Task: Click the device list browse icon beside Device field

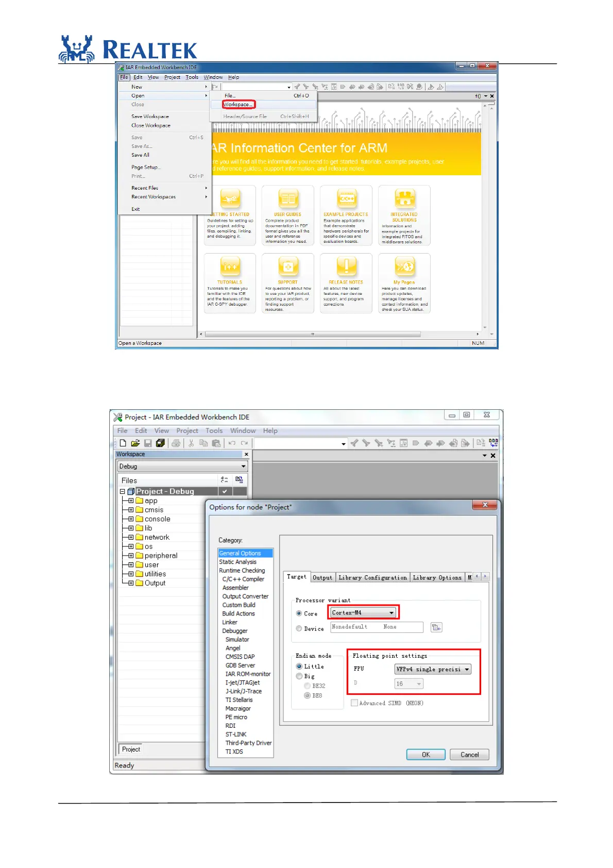Action: click(436, 627)
